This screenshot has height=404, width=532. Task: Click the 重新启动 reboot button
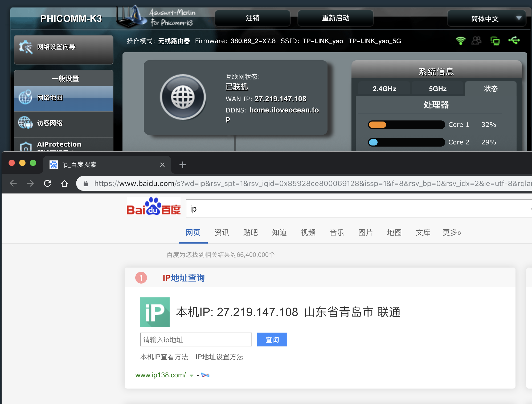click(x=335, y=18)
